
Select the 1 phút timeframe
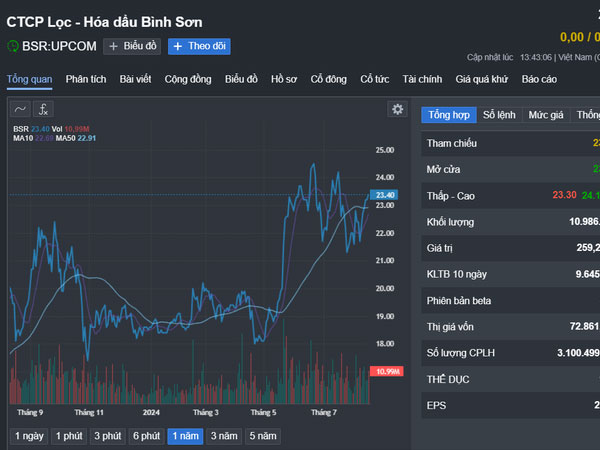point(69,436)
